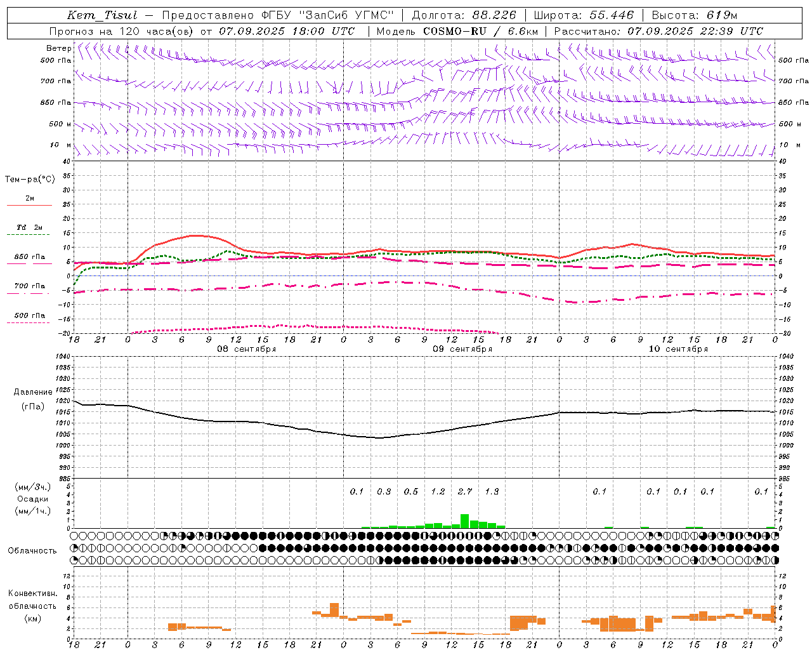Select the elevation text Высота: 619м
This screenshot has width=812, height=650.
(695, 15)
